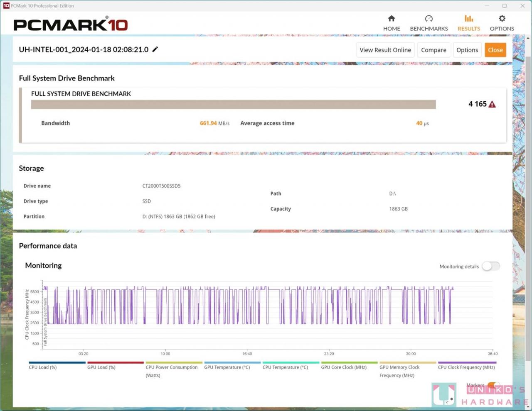The image size is (532, 411).
Task: Click the red warning triangle beside score
Action: [492, 104]
